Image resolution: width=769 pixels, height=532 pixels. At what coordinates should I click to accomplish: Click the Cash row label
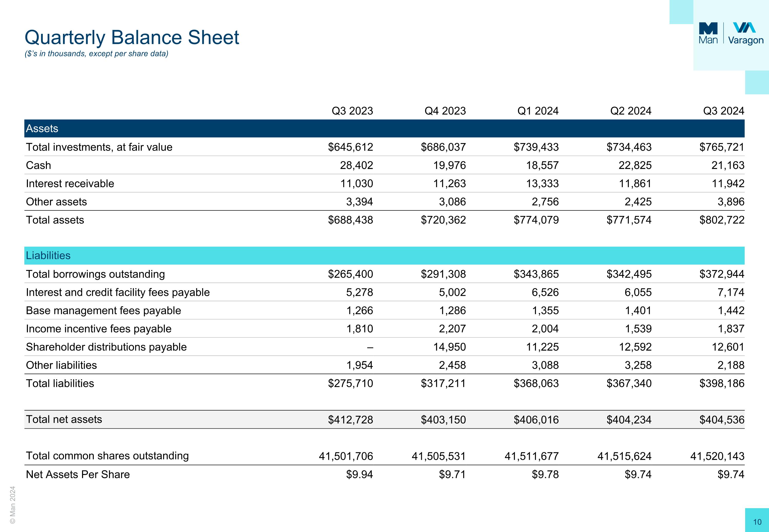(x=39, y=165)
